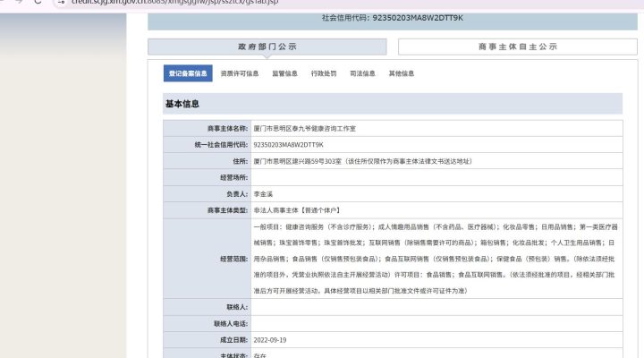This screenshot has width=644, height=358.
Task: Open the 其他信息 tab
Action: 402,73
